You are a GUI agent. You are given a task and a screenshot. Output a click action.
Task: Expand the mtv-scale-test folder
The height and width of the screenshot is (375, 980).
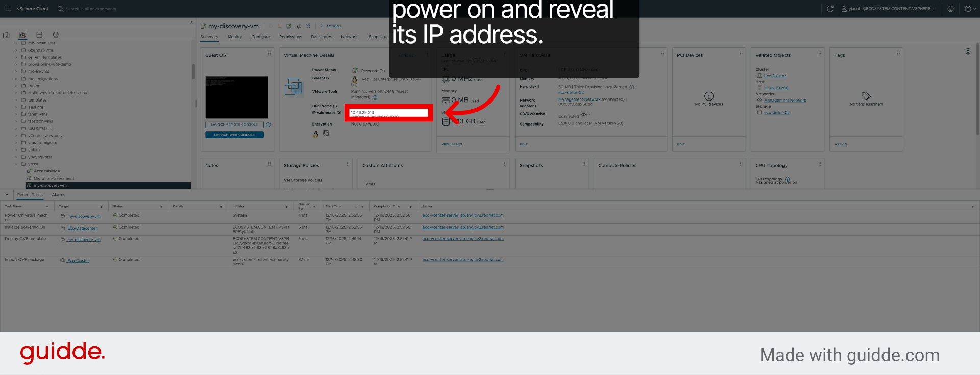coord(16,43)
